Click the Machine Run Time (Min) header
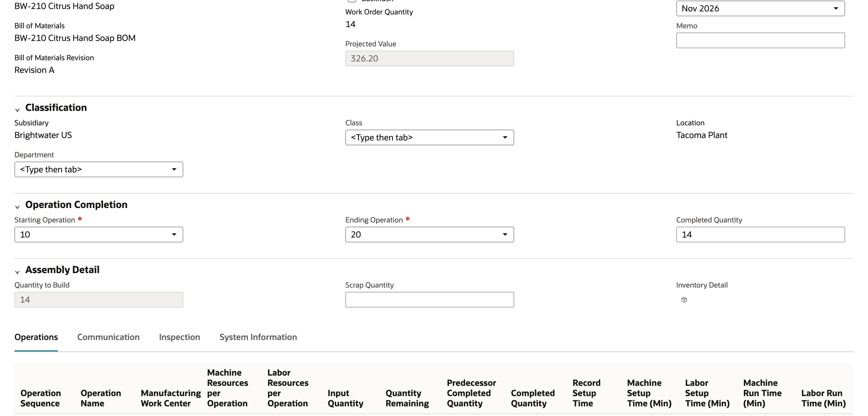Screen dimensions: 868x416 (x=762, y=393)
